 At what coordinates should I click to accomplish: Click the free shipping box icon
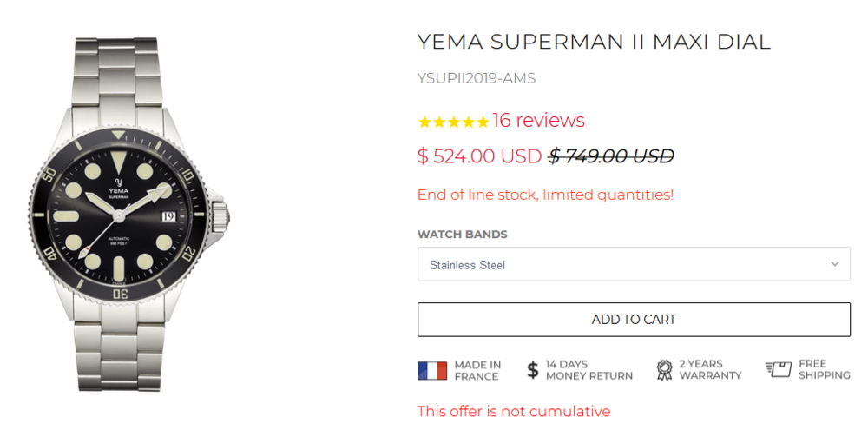(x=779, y=370)
